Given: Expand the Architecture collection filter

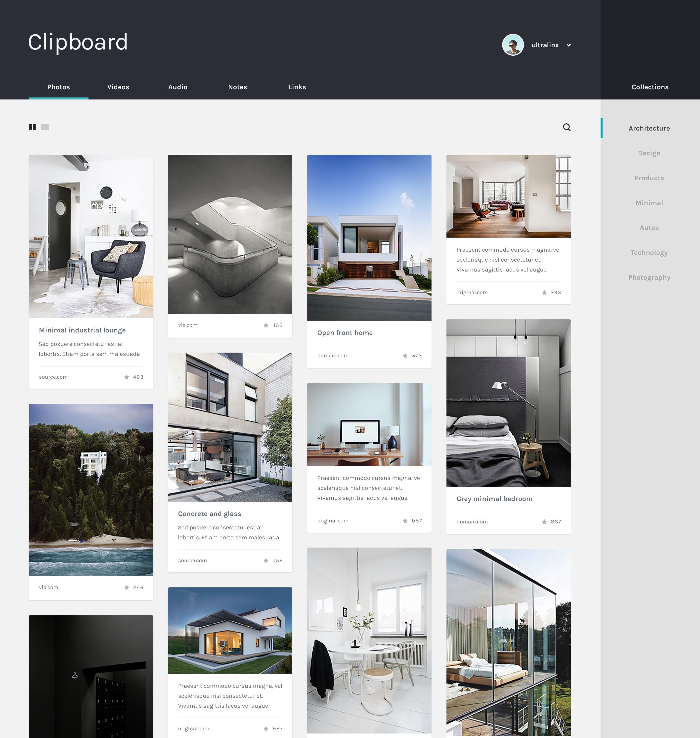Looking at the screenshot, I should 649,128.
